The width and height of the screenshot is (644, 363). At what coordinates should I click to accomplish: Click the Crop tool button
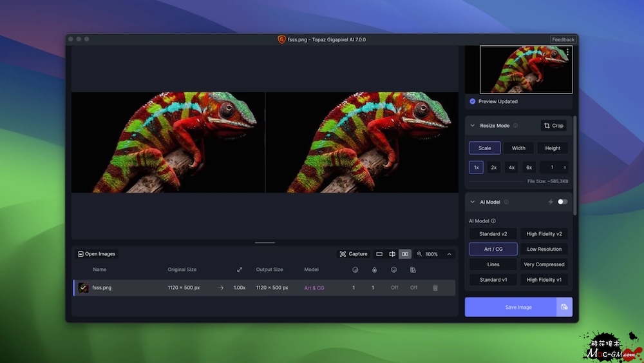(554, 125)
